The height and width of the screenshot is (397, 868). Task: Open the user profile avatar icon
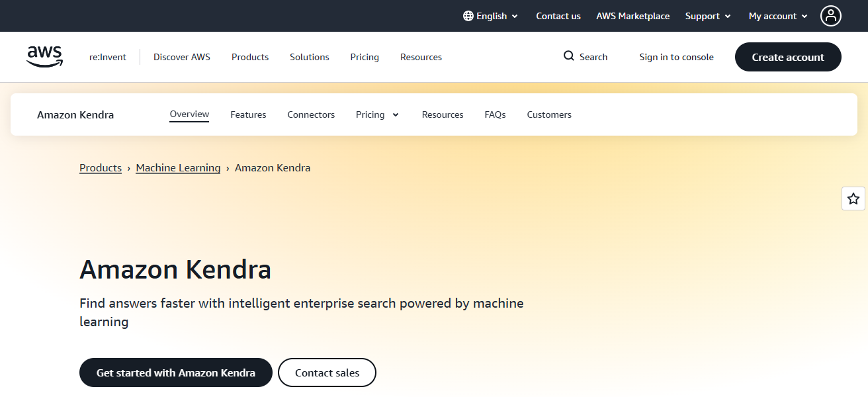coord(830,16)
